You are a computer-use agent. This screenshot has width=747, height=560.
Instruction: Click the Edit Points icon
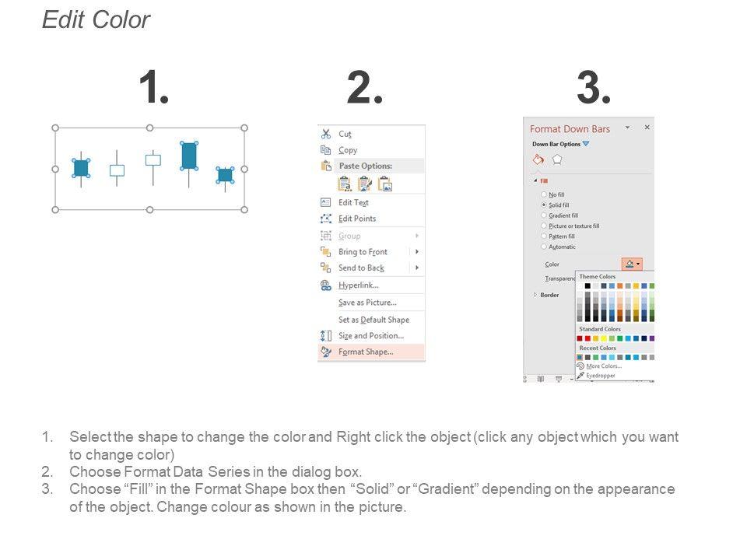pyautogui.click(x=326, y=219)
